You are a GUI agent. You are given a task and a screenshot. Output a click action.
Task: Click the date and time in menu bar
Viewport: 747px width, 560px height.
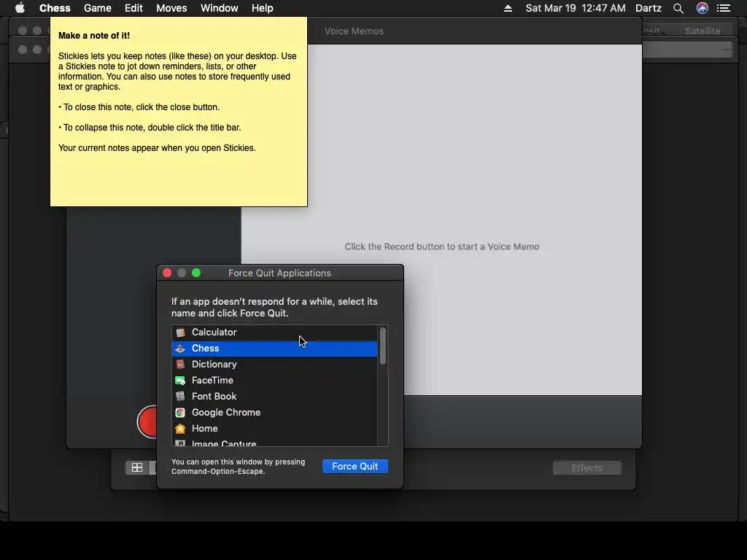576,8
